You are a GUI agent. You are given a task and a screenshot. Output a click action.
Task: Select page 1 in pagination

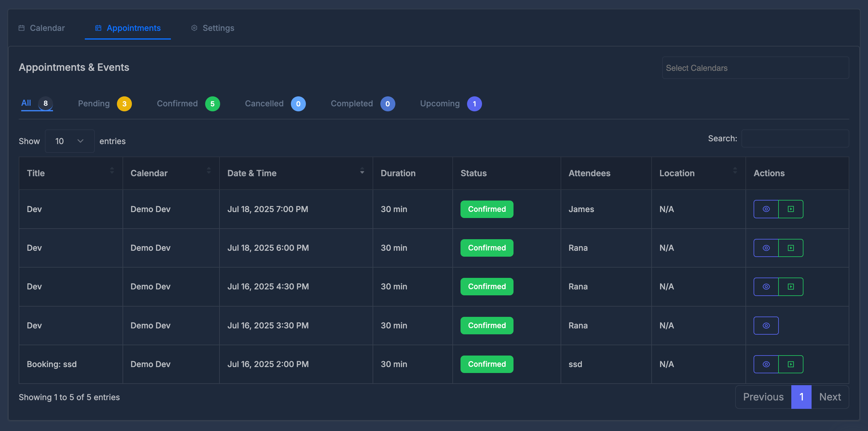coord(801,397)
